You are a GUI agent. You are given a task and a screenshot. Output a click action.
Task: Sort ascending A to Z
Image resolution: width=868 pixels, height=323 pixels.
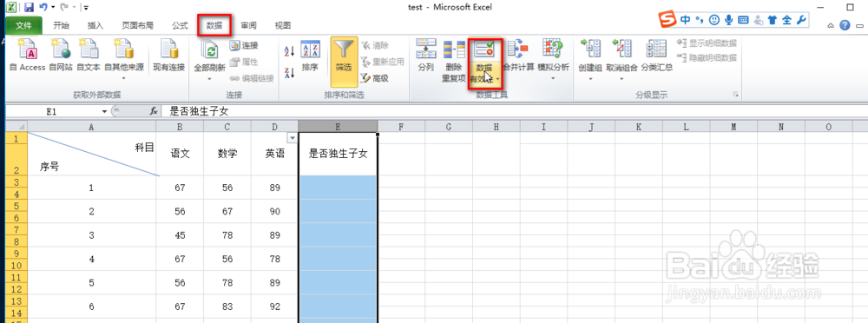point(289,51)
